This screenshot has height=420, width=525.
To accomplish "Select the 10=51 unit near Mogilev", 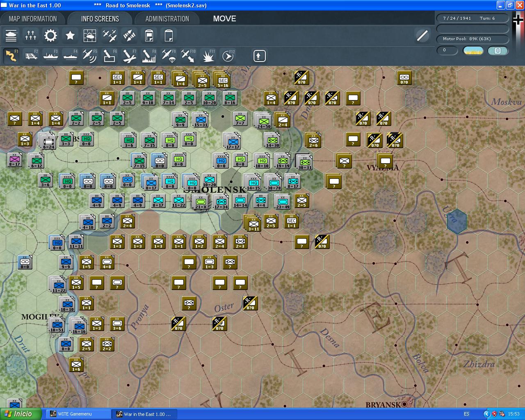I will [57, 325].
